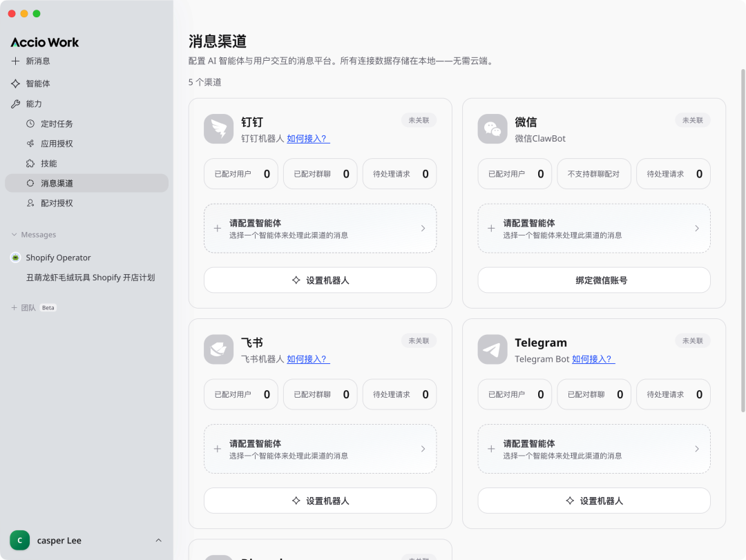Image resolution: width=746 pixels, height=560 pixels.
Task: Click the Feishu channel logo icon
Action: click(x=218, y=349)
